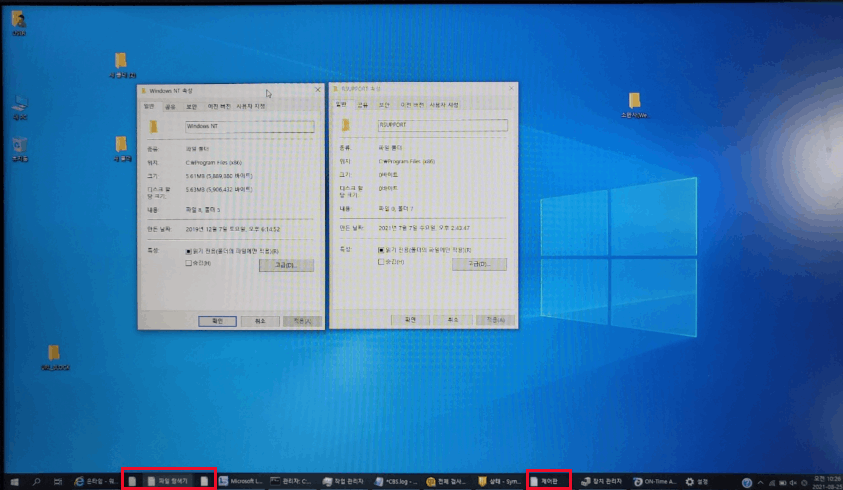Click the 파일 0, 폴더 7 contents text

[396, 208]
